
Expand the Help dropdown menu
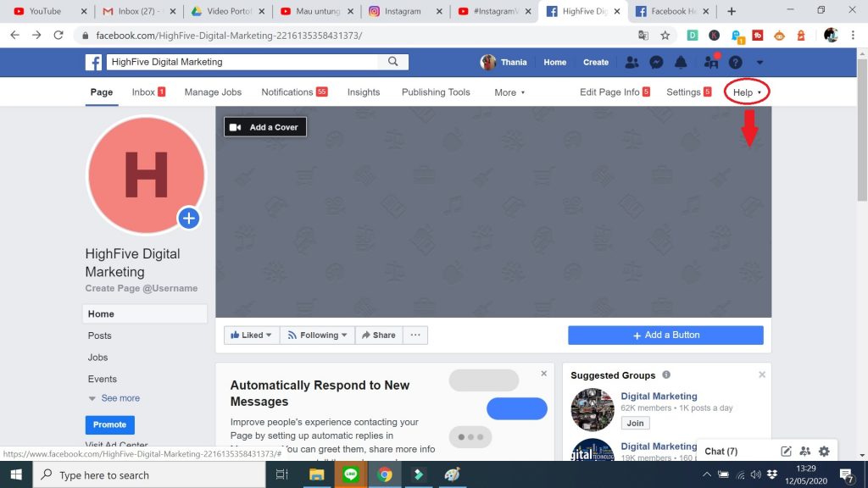747,92
